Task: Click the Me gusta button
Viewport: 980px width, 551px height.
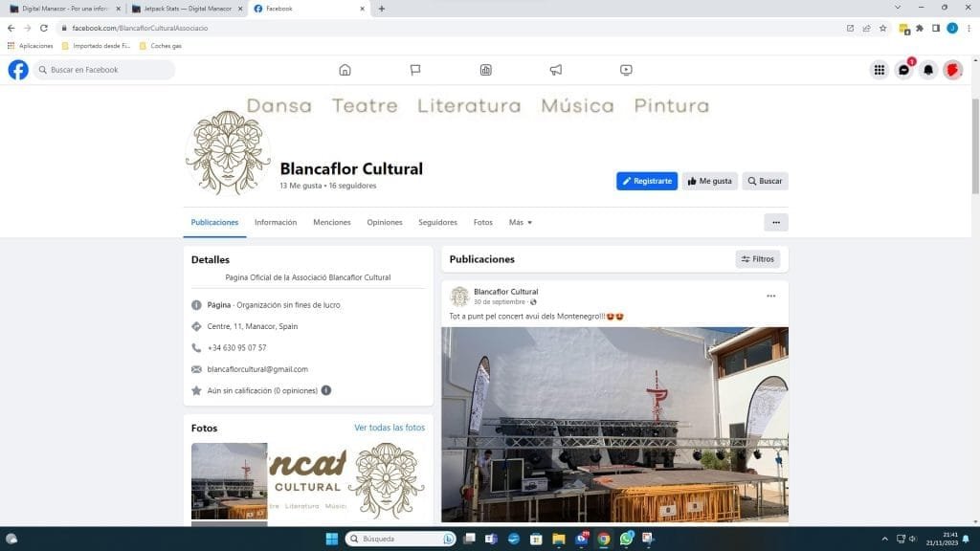Action: pyautogui.click(x=709, y=181)
